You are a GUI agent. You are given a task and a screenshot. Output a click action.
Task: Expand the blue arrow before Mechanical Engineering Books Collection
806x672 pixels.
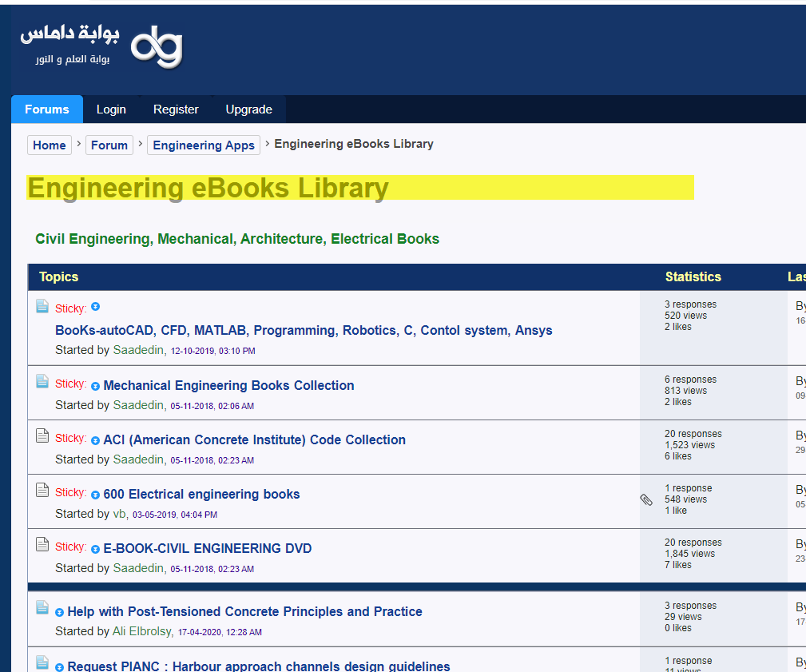click(96, 386)
